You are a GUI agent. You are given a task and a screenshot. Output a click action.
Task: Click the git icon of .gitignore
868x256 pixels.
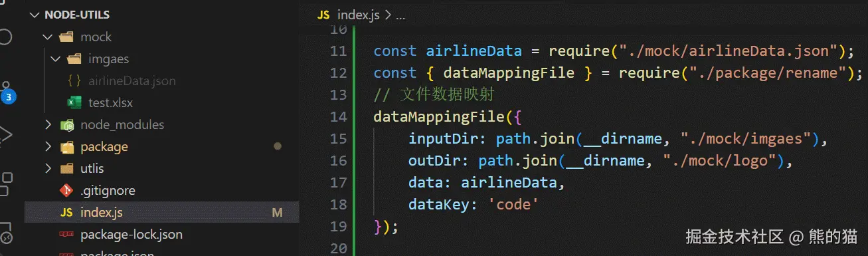click(66, 190)
